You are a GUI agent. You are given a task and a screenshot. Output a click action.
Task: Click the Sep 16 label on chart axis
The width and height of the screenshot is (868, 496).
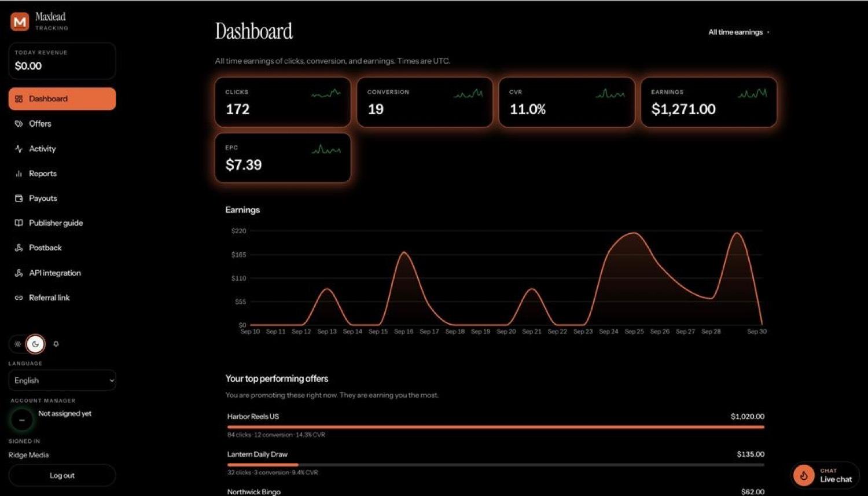[x=404, y=332]
